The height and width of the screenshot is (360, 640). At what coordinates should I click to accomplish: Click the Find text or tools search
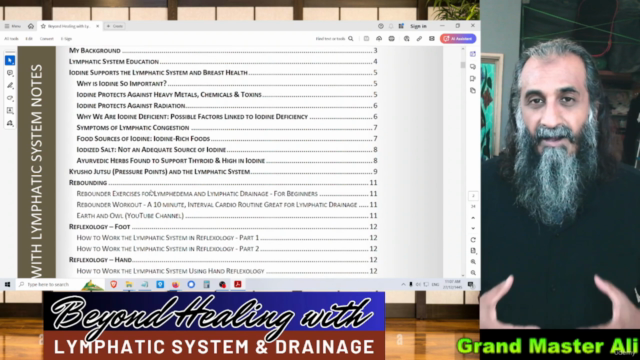[334, 39]
